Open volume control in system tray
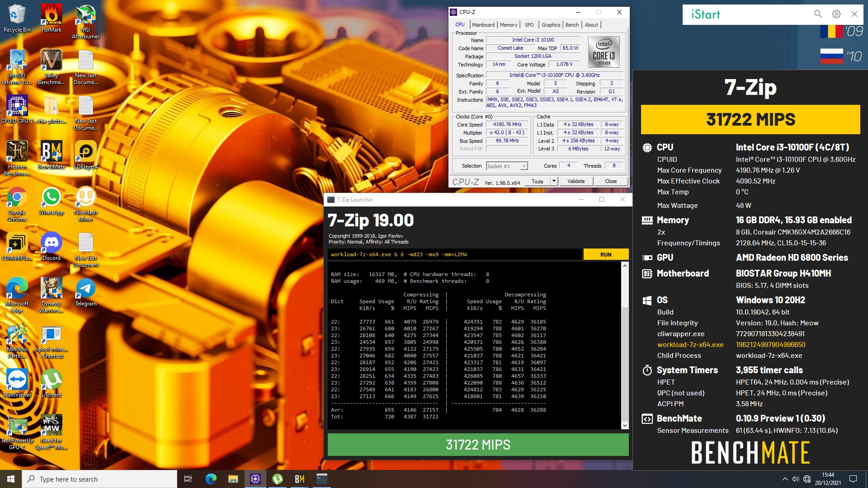This screenshot has width=868, height=488. (x=796, y=479)
